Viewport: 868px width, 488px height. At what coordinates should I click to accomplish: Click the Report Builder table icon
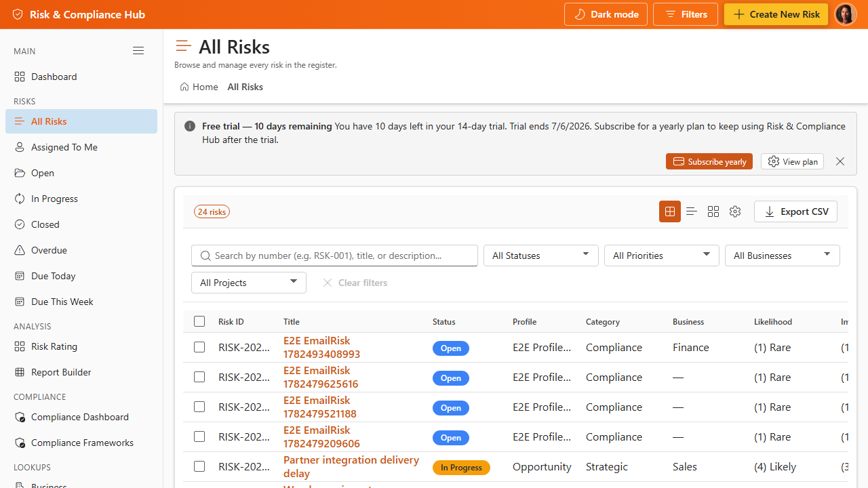pos(20,372)
